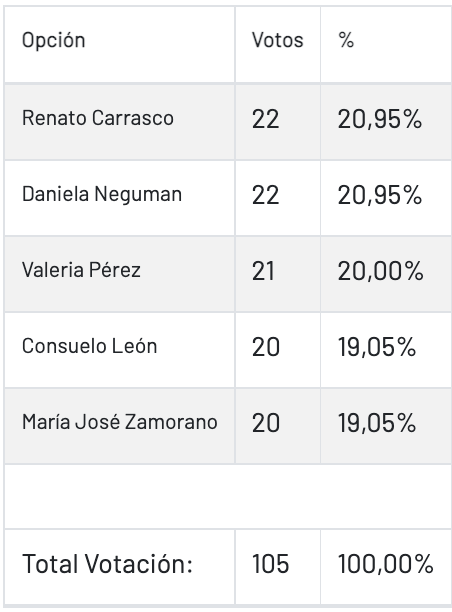
Task: Click Daniela Neguman's 20,95% percentage
Action: 380,195
